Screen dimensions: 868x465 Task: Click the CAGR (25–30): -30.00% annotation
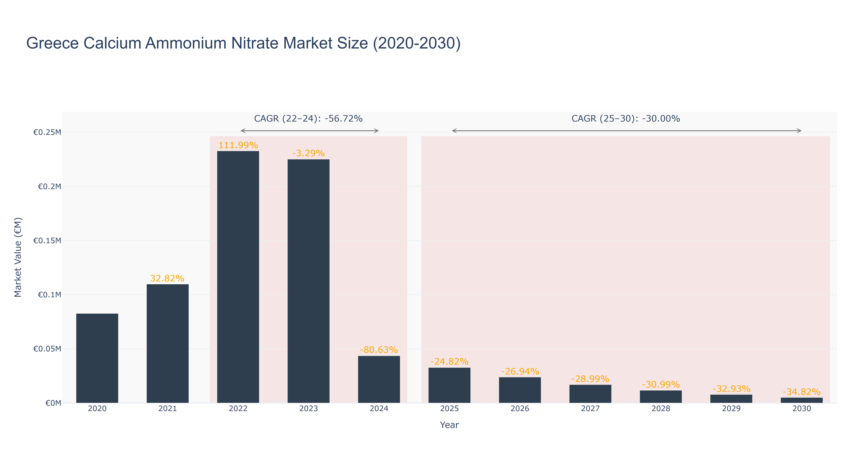point(626,119)
